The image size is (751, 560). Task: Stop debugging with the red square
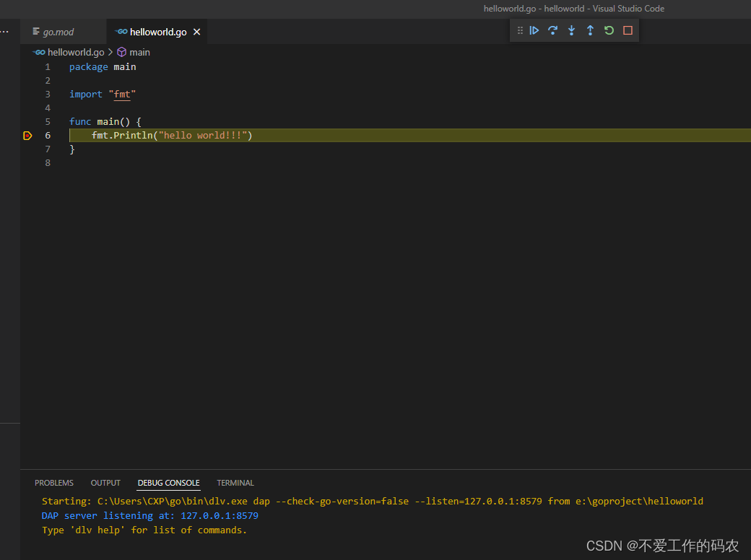tap(628, 30)
